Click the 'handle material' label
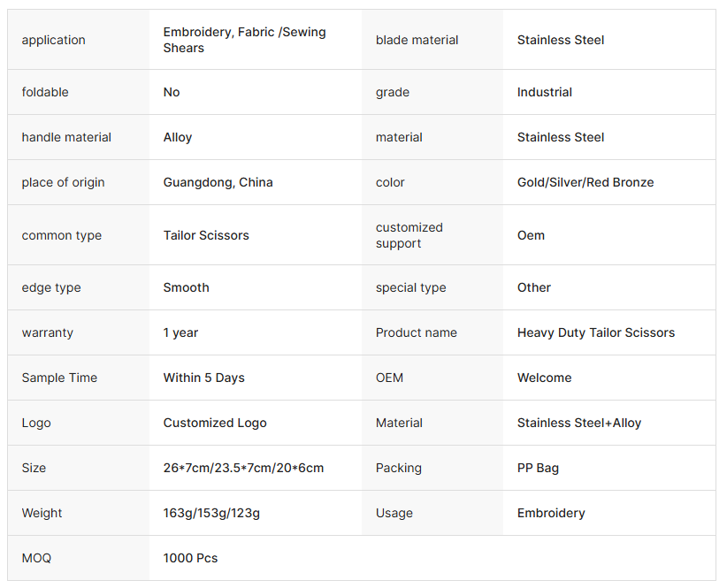The width and height of the screenshot is (727, 588). click(x=66, y=137)
